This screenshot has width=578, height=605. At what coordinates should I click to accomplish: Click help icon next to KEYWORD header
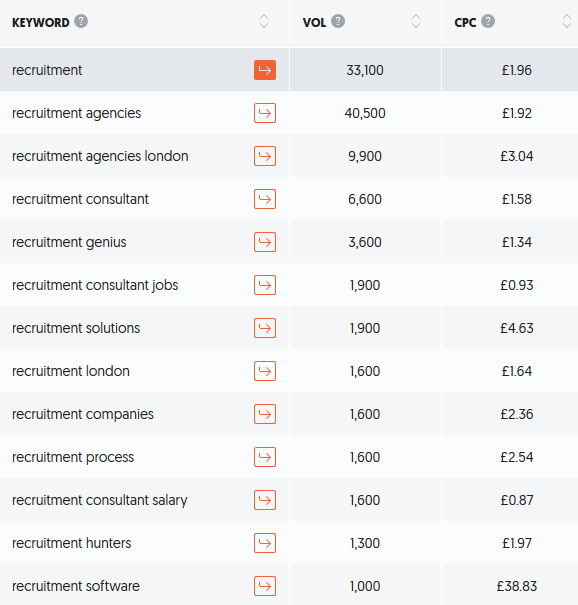[81, 21]
